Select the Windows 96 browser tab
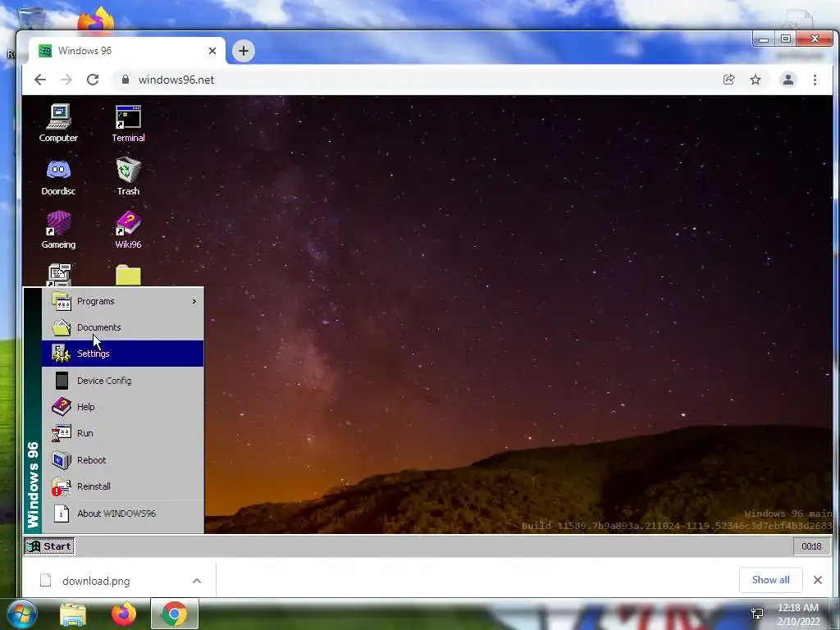The height and width of the screenshot is (630, 840). pyautogui.click(x=127, y=51)
